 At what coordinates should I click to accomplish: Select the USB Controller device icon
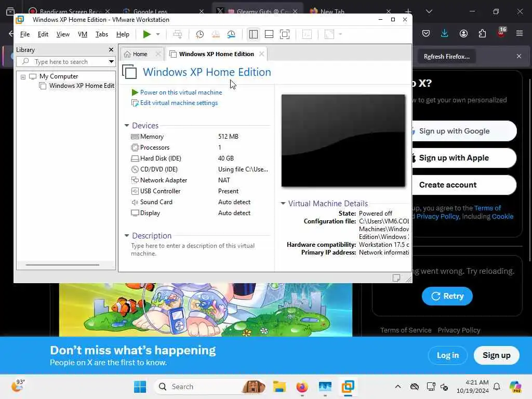click(x=135, y=191)
